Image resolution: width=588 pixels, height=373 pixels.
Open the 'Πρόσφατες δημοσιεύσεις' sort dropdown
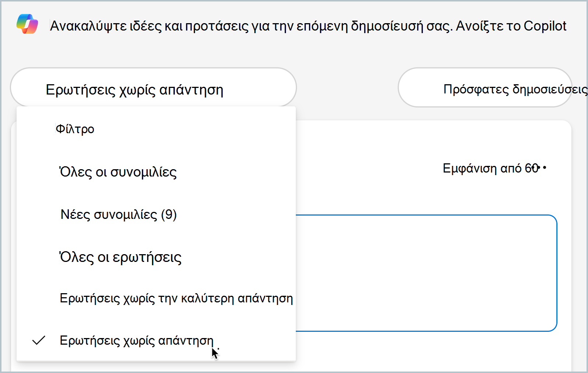click(485, 88)
